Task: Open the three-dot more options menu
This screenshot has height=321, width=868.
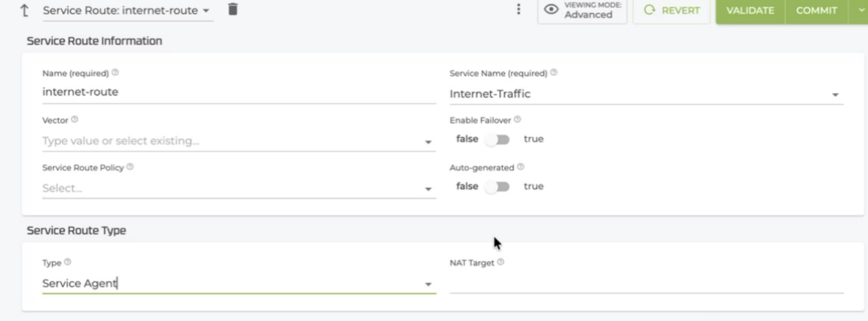Action: pos(518,9)
